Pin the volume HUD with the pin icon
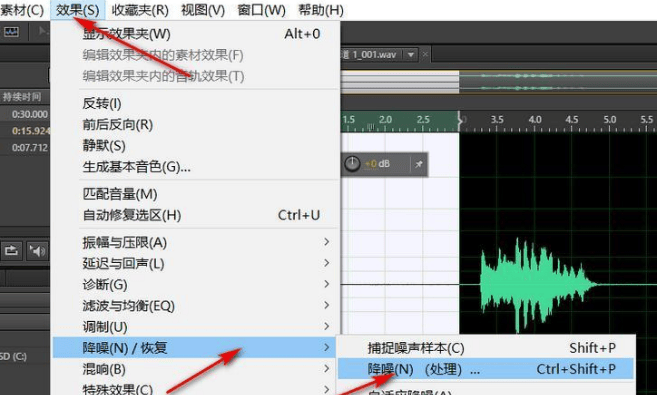 point(419,164)
